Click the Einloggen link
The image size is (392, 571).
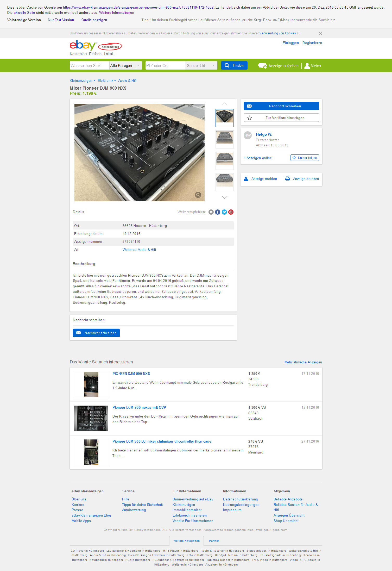[x=291, y=43]
